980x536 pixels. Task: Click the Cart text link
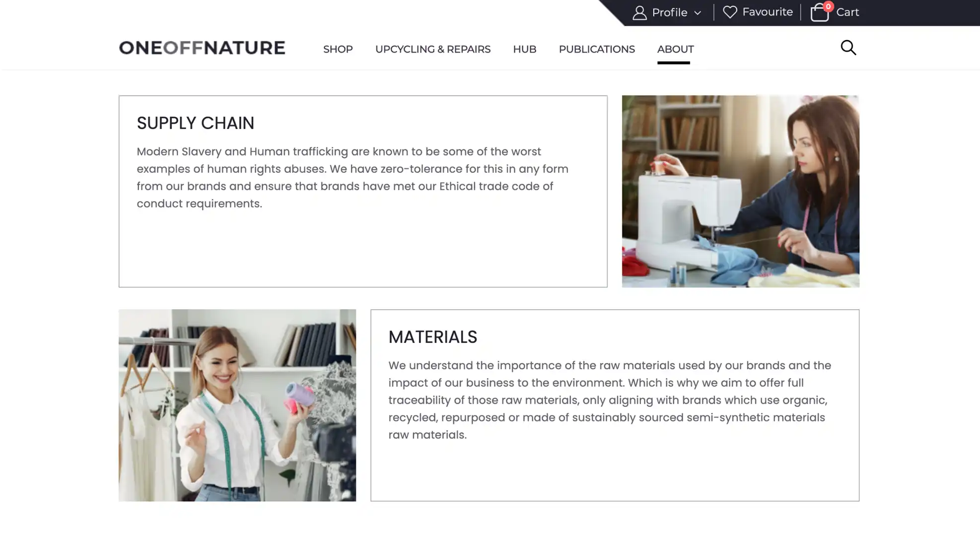point(847,12)
